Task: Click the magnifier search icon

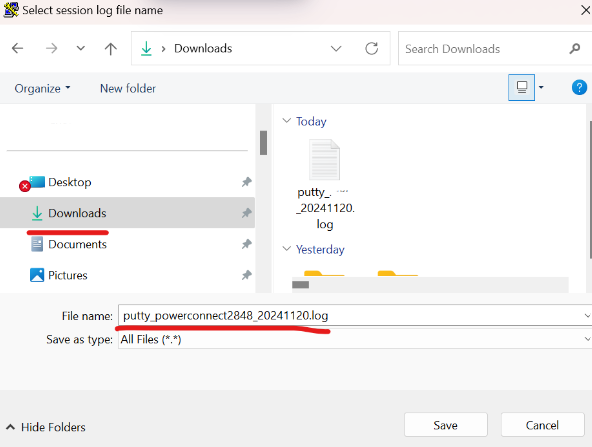Action: click(575, 49)
